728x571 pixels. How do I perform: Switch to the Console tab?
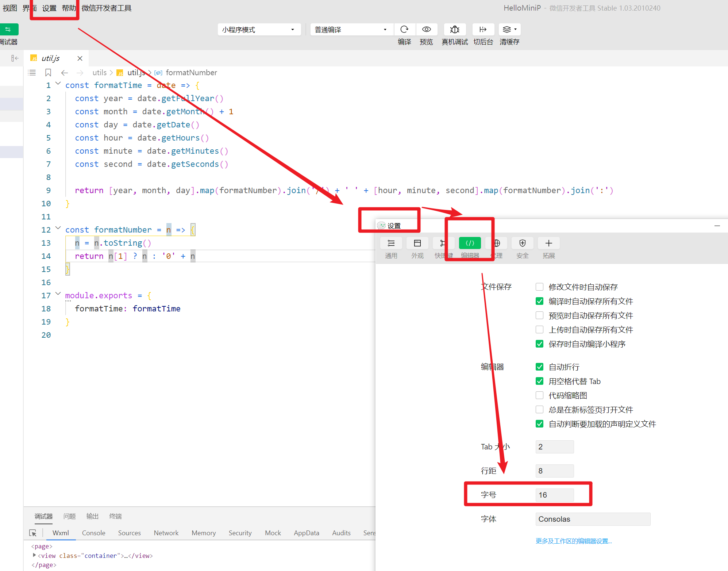[93, 533]
